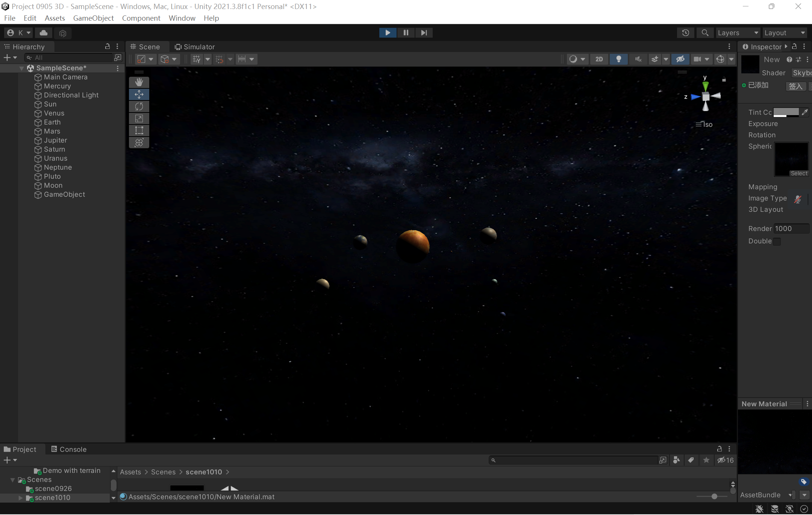Expand the Layers dropdown menu
This screenshot has height=515, width=812.
click(737, 33)
